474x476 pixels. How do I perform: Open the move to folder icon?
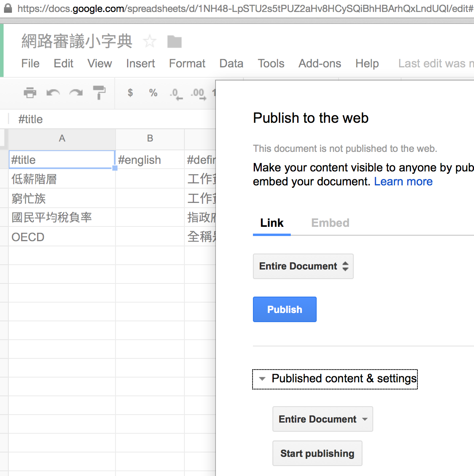click(174, 41)
